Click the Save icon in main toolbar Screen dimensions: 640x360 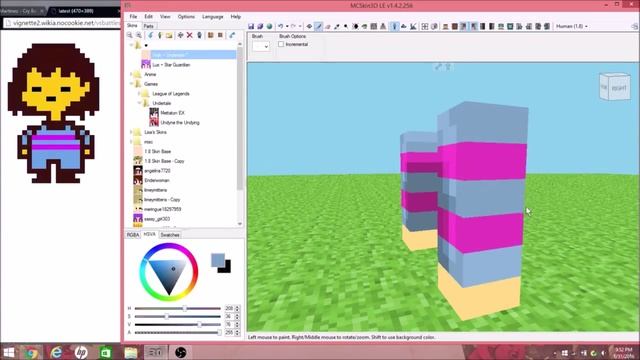click(x=251, y=26)
